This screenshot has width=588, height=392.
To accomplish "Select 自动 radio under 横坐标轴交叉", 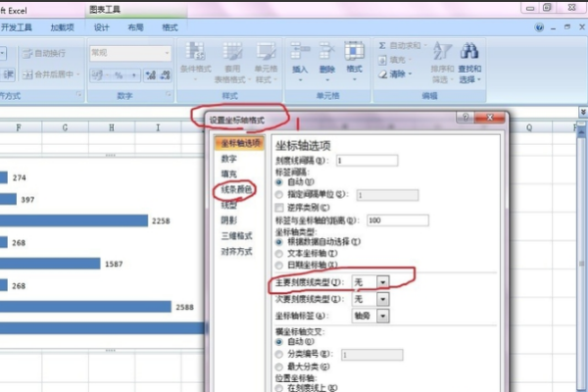I will tap(278, 342).
